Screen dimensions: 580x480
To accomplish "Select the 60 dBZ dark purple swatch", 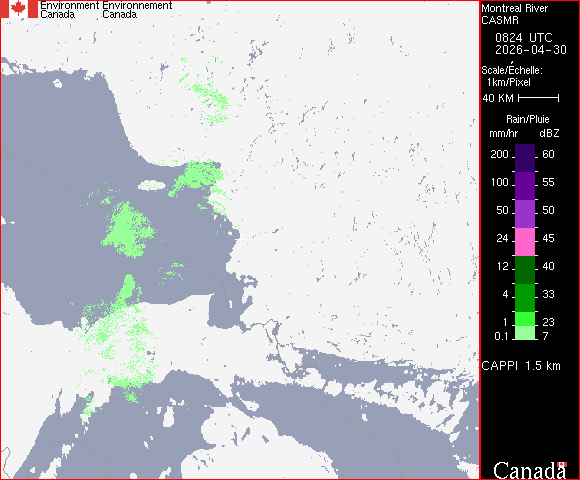I will tap(525, 158).
